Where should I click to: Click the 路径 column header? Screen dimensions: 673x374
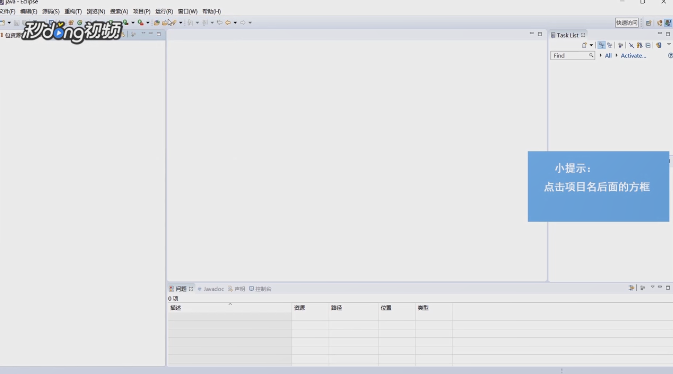pos(353,308)
